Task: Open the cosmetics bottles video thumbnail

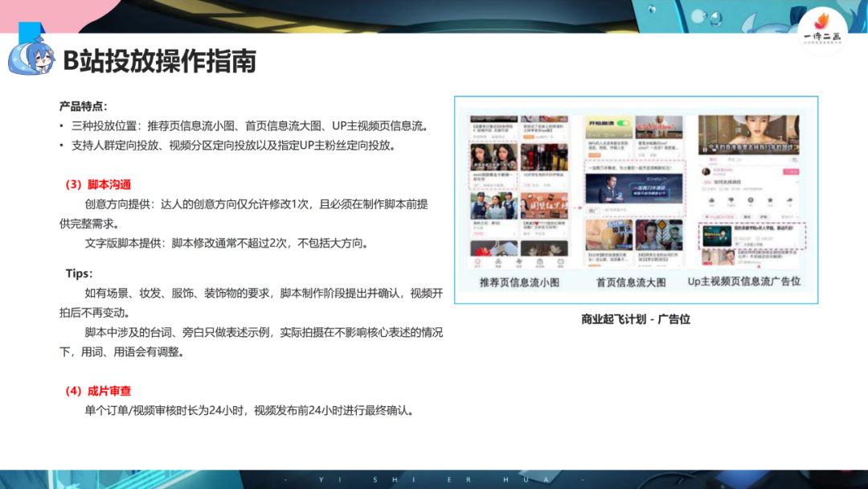Action: tap(544, 158)
